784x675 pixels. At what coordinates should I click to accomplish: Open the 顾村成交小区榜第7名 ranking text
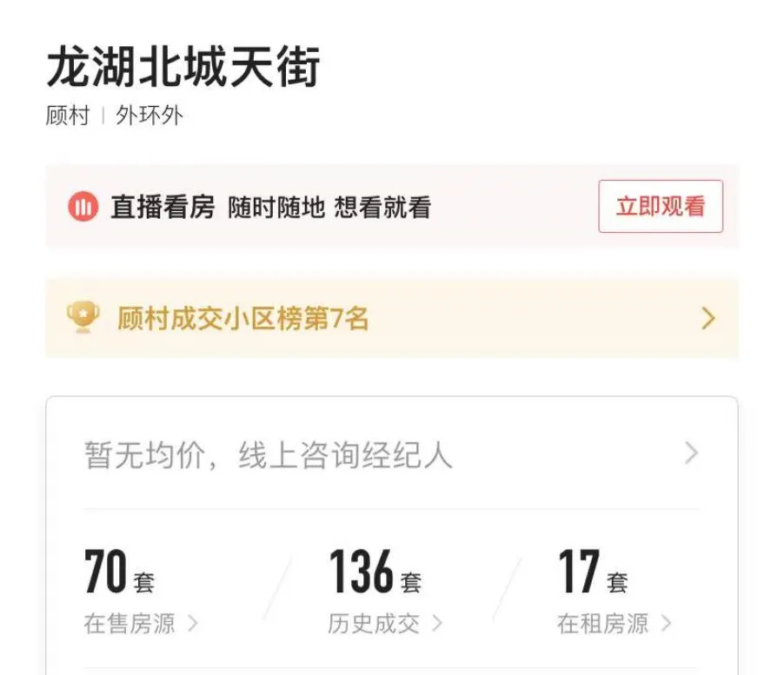[x=243, y=319]
